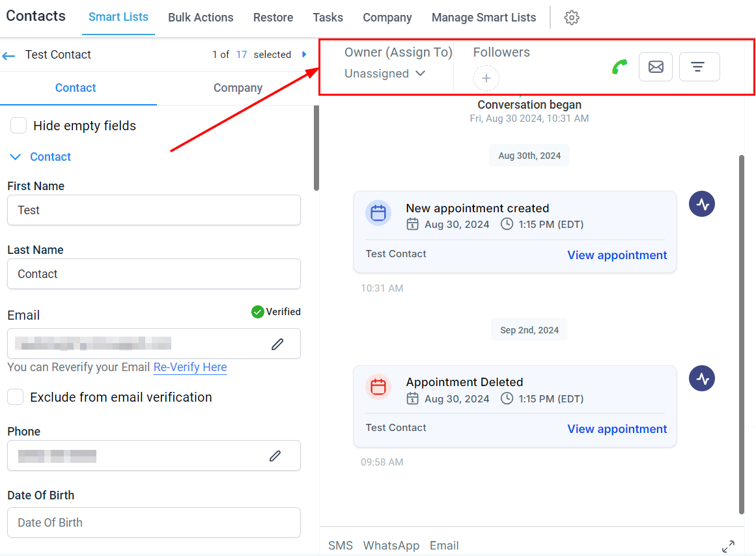Enable Hide empty fields checkbox
Image resolution: width=756 pixels, height=556 pixels.
tap(18, 126)
